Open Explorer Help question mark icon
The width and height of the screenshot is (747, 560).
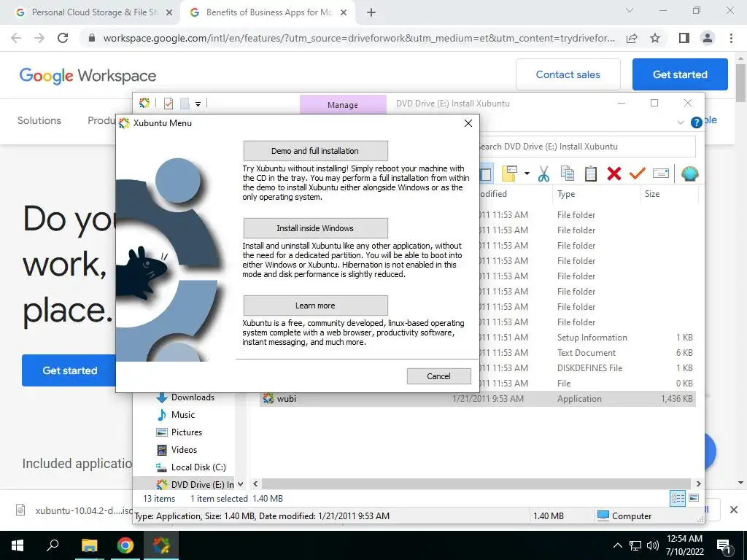(x=696, y=122)
